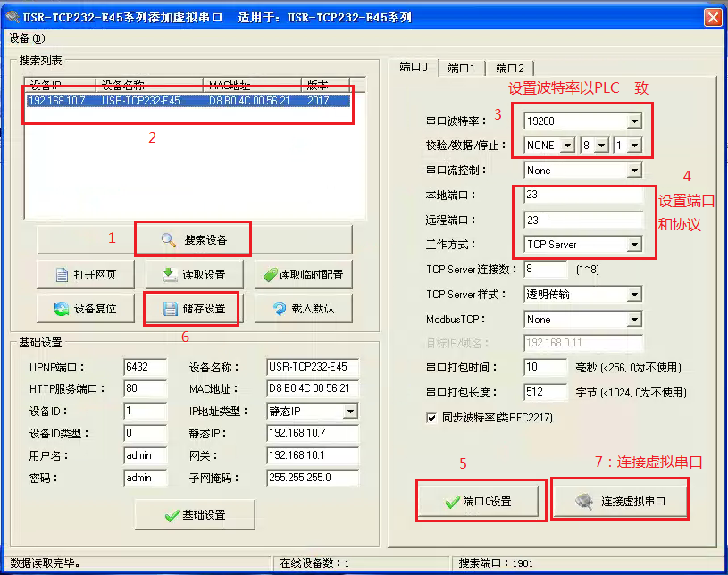Click the document icon on 打开网页 button

pyautogui.click(x=62, y=275)
